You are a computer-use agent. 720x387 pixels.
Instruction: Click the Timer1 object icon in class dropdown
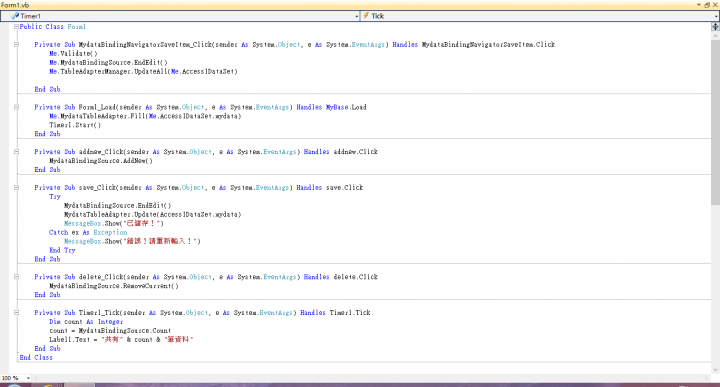15,16
